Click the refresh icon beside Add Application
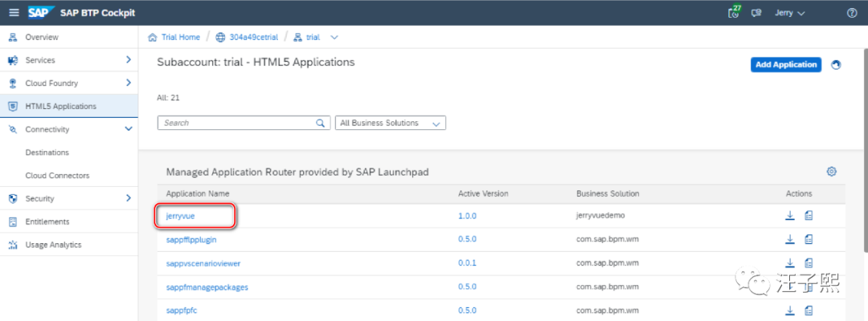 pos(836,65)
